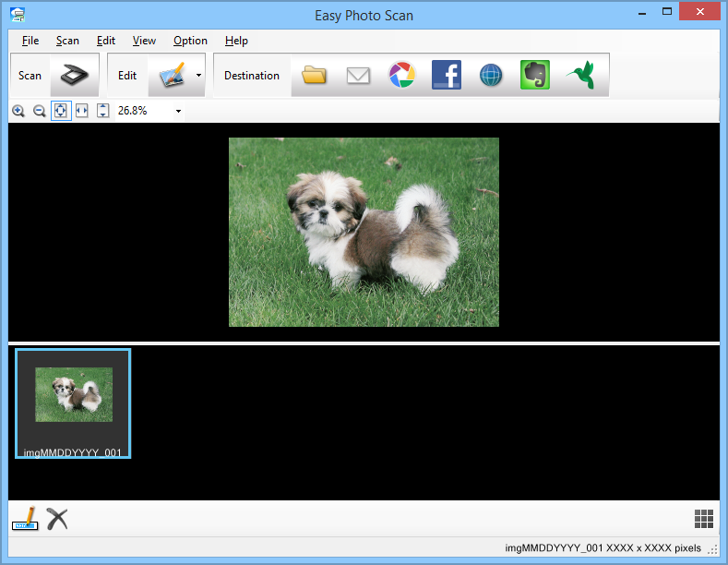This screenshot has width=728, height=565.
Task: Open the Help menu
Action: point(236,41)
